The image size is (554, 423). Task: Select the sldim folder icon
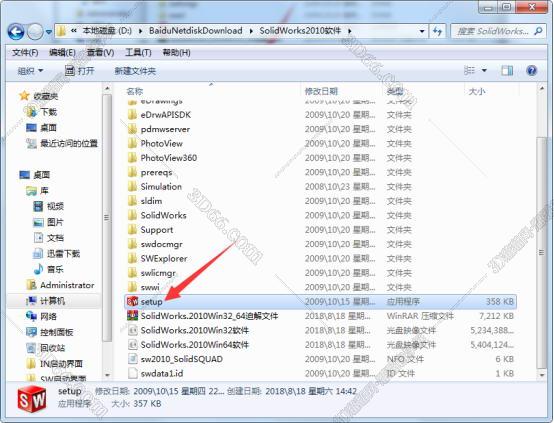click(132, 201)
